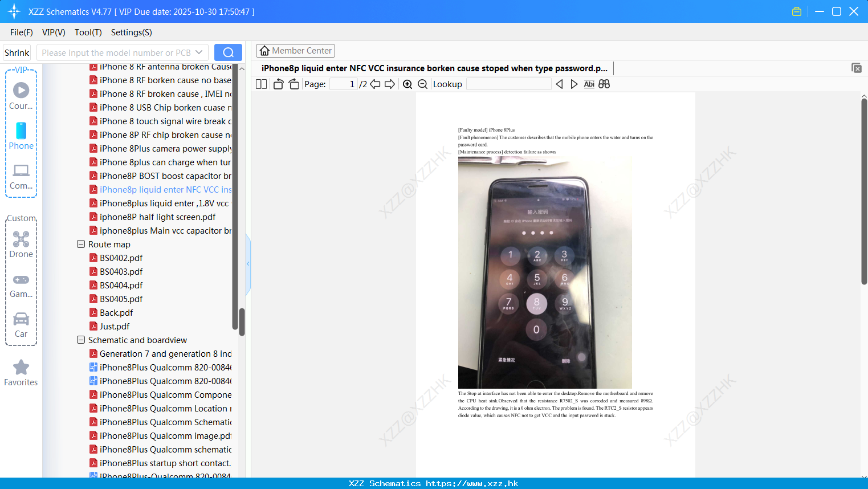Open Game console category in sidebar
Viewport: 868px width, 489px height.
[21, 286]
